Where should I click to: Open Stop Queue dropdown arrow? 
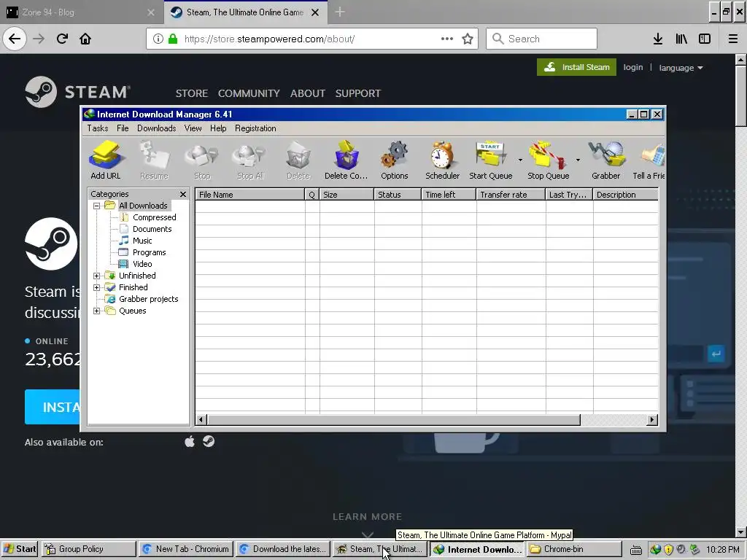click(x=578, y=160)
